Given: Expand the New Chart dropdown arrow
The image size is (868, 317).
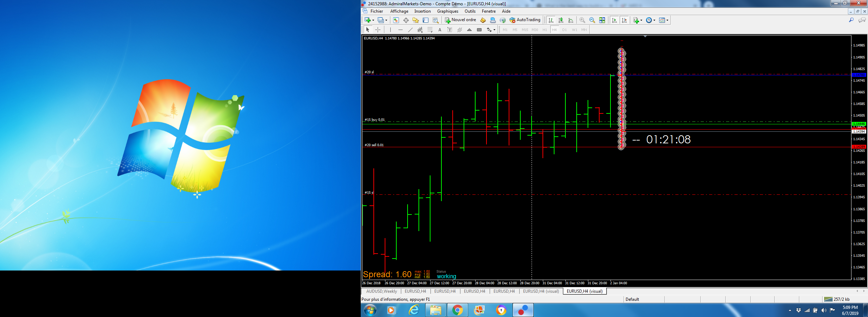Looking at the screenshot, I should [373, 20].
